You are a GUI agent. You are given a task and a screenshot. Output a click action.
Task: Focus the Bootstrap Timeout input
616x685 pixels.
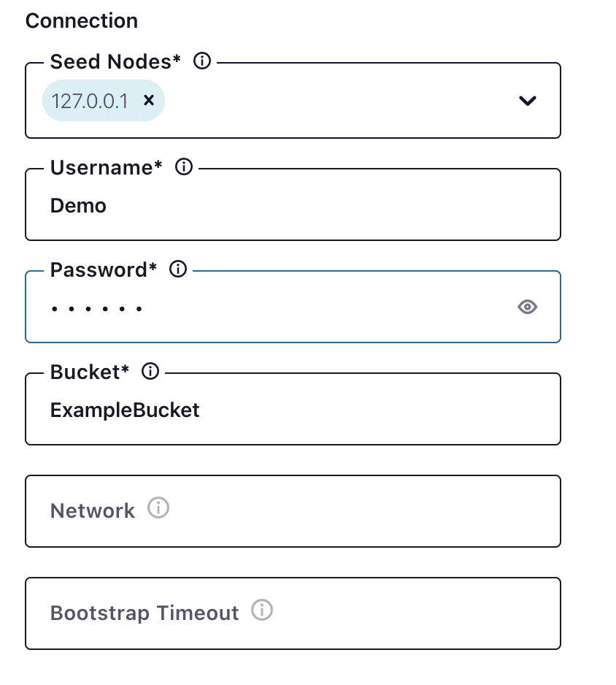coord(292,613)
